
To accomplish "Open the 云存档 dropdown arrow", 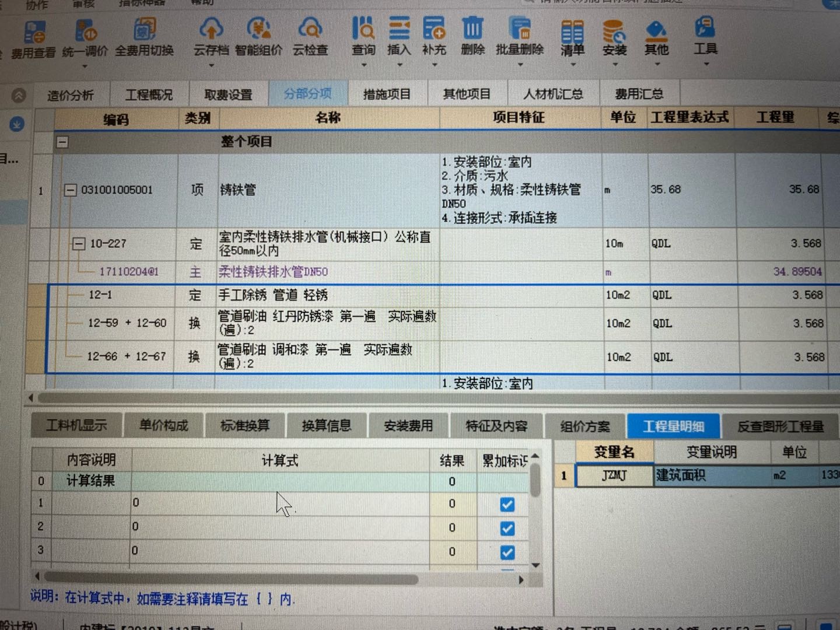I will (211, 65).
